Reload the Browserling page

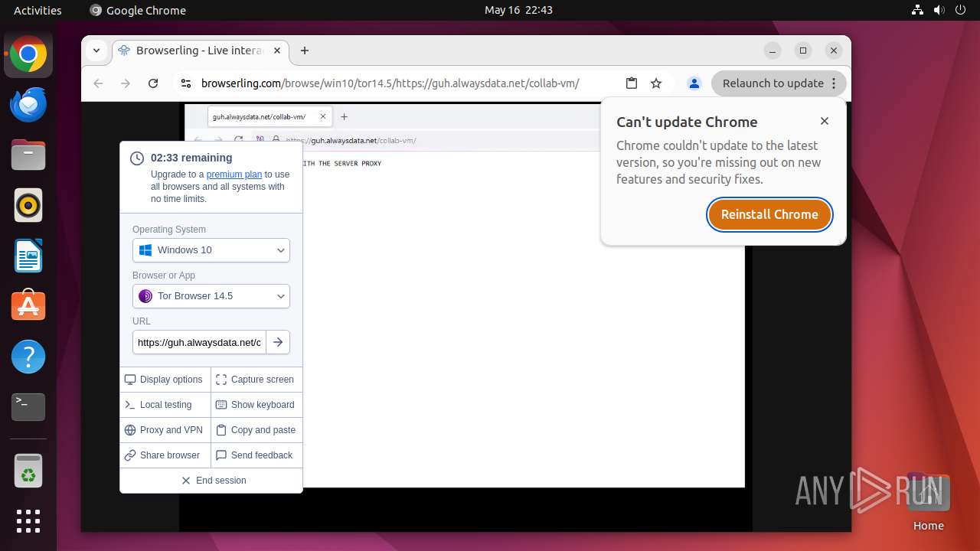coord(153,83)
